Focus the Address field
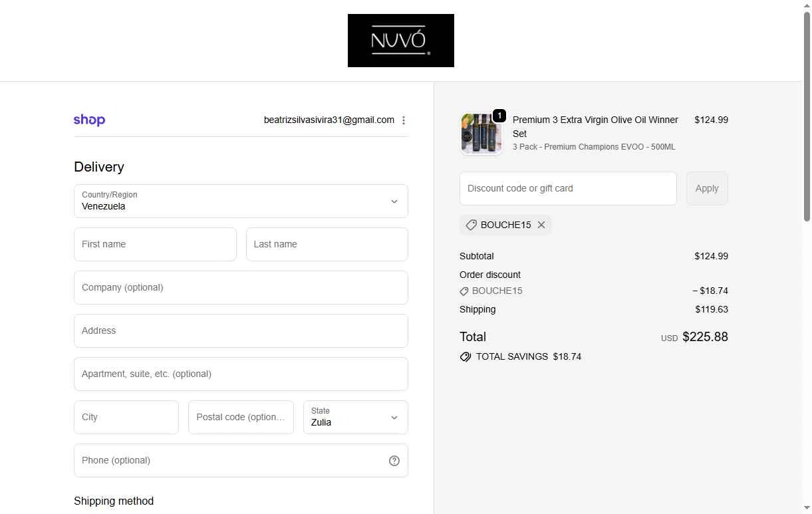 pos(241,330)
